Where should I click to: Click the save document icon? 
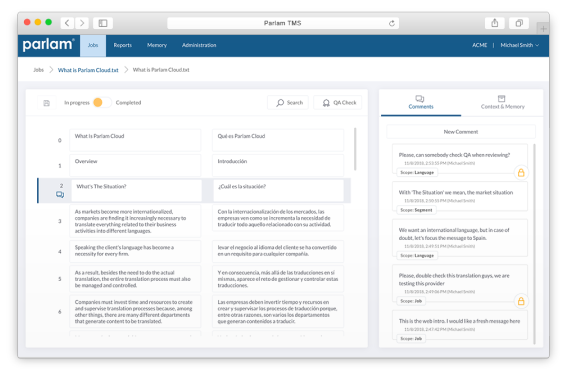coord(46,103)
